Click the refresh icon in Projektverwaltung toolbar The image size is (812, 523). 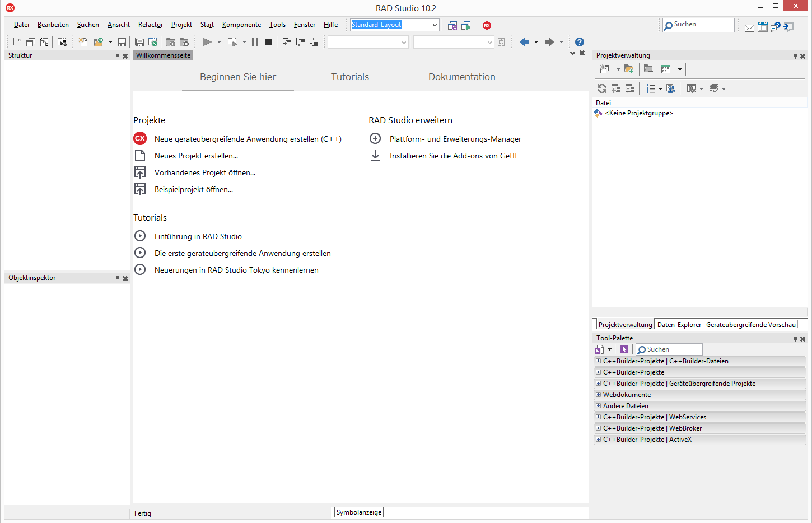pyautogui.click(x=602, y=88)
